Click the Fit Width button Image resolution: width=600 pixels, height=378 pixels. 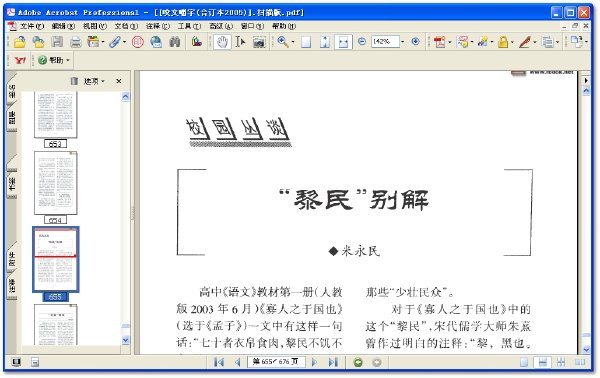[343, 42]
